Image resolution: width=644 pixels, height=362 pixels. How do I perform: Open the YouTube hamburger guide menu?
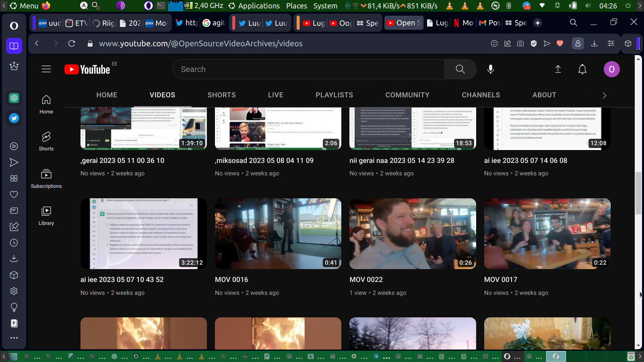point(46,69)
